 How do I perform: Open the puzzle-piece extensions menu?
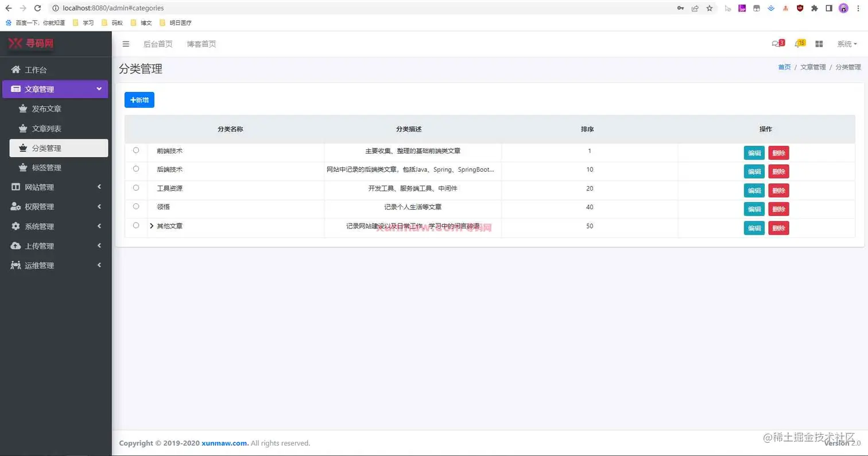pyautogui.click(x=814, y=8)
